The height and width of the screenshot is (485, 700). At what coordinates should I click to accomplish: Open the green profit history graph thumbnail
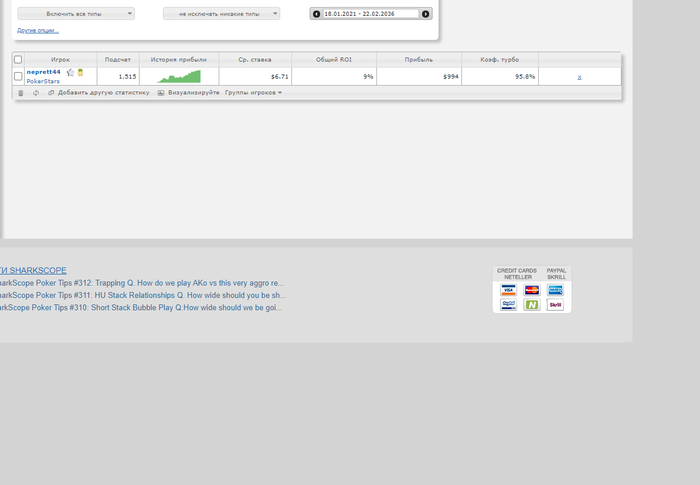tap(179, 76)
